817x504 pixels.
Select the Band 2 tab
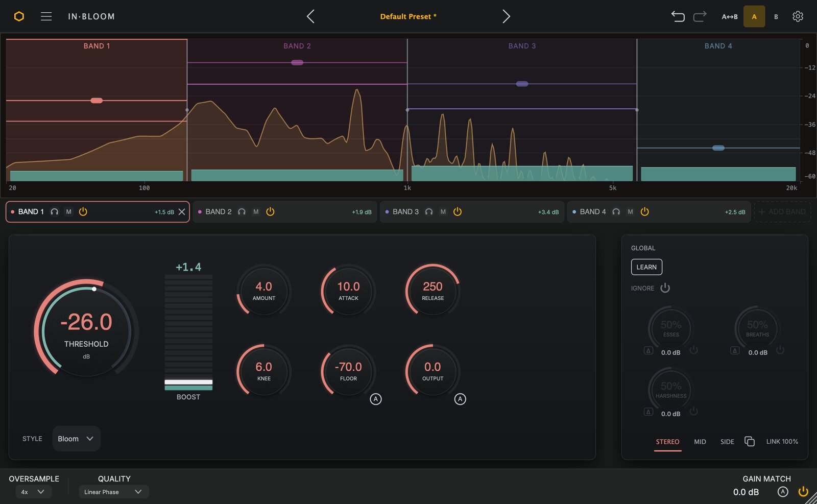pyautogui.click(x=285, y=212)
